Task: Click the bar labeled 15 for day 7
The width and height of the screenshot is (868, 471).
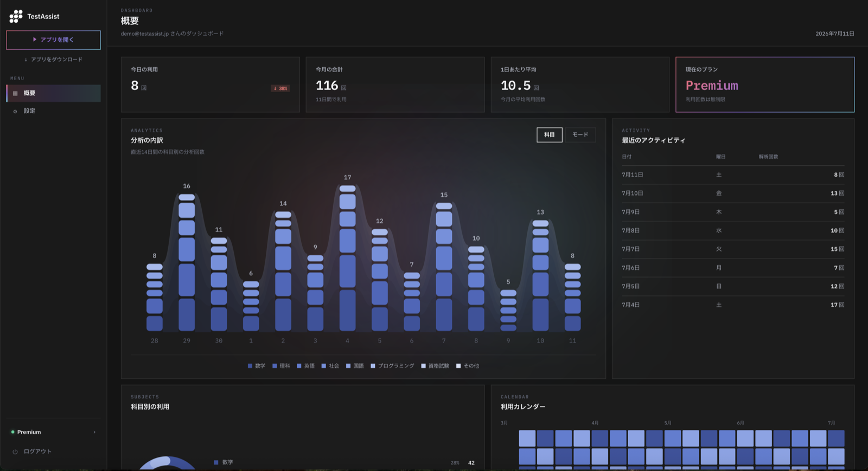Action: pyautogui.click(x=444, y=267)
